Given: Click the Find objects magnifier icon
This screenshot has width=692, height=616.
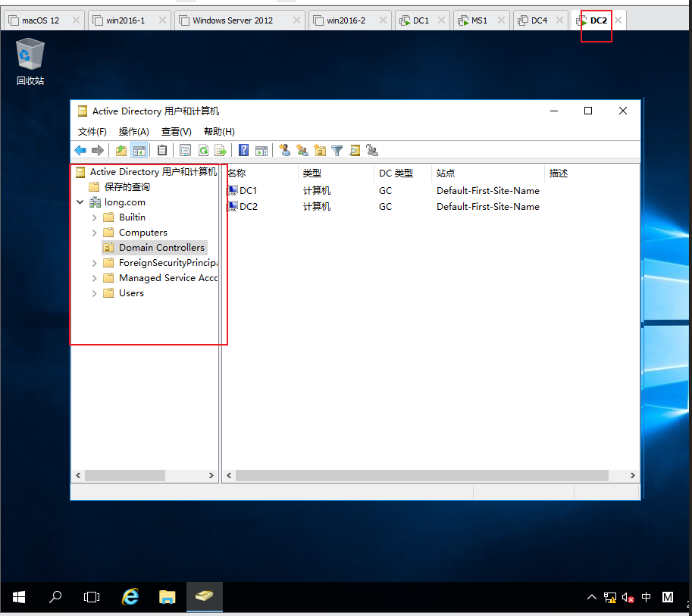Looking at the screenshot, I should pos(355,151).
